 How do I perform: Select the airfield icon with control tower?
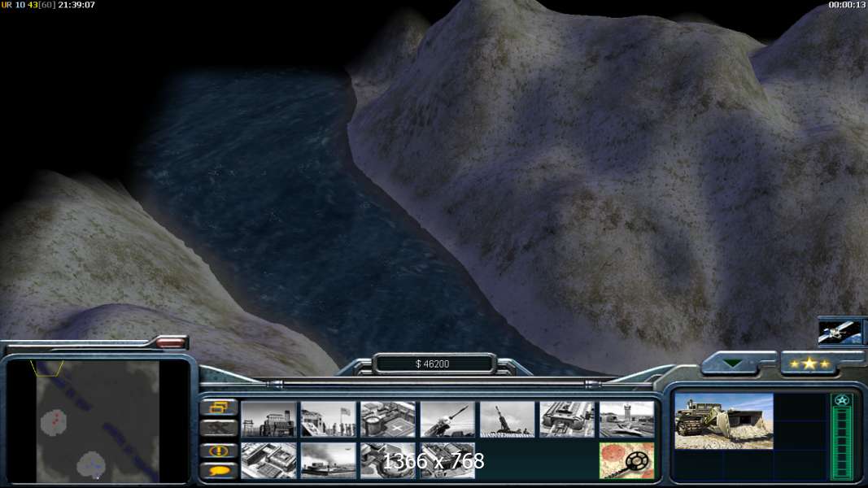click(626, 420)
